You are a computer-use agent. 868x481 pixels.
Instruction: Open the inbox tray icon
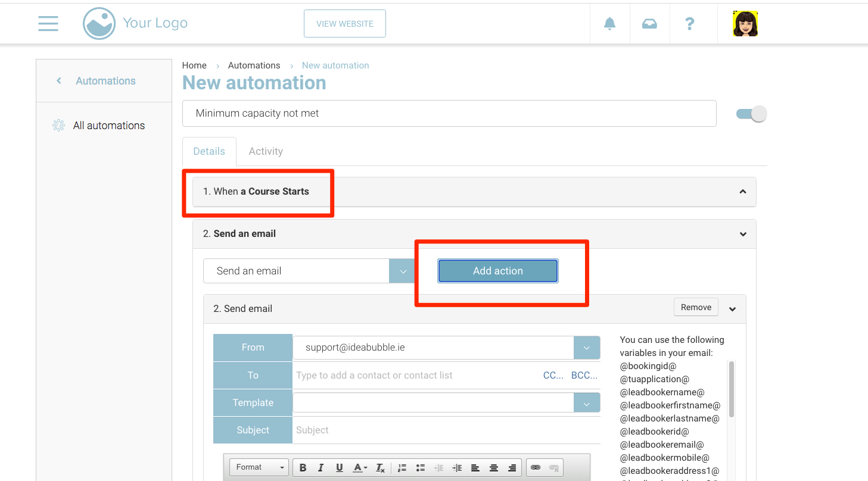[x=649, y=24]
